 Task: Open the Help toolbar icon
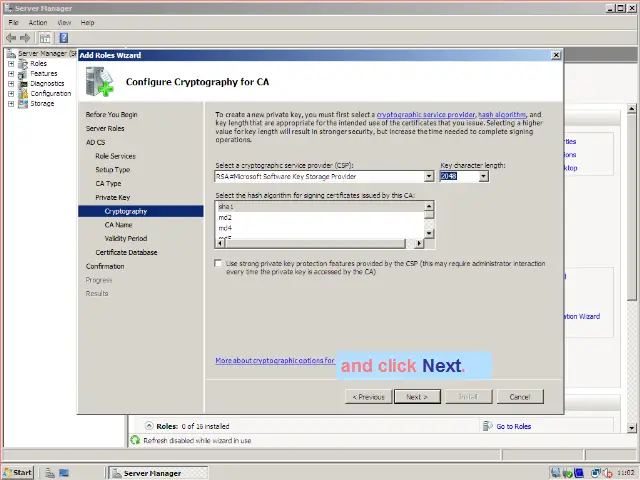[x=64, y=38]
